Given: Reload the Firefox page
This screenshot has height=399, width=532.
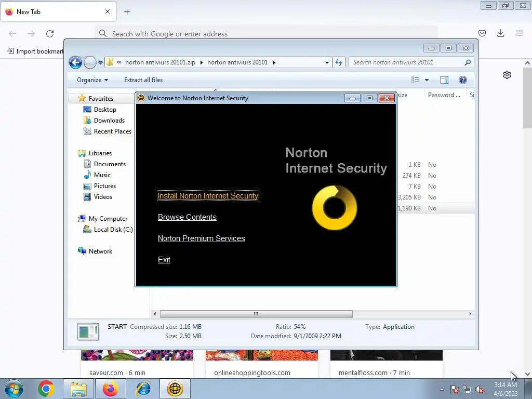Looking at the screenshot, I should (50, 34).
